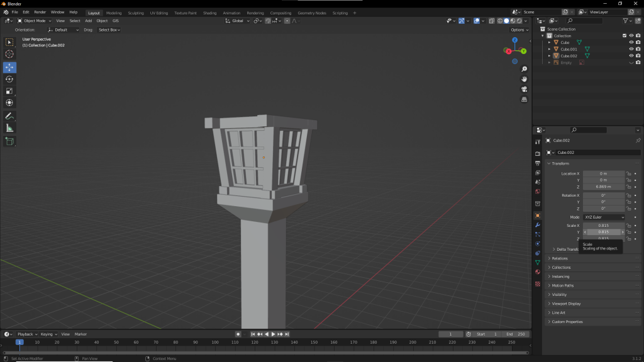Open the XYZ Euler rotation mode dropdown
This screenshot has height=362, width=644.
[604, 217]
